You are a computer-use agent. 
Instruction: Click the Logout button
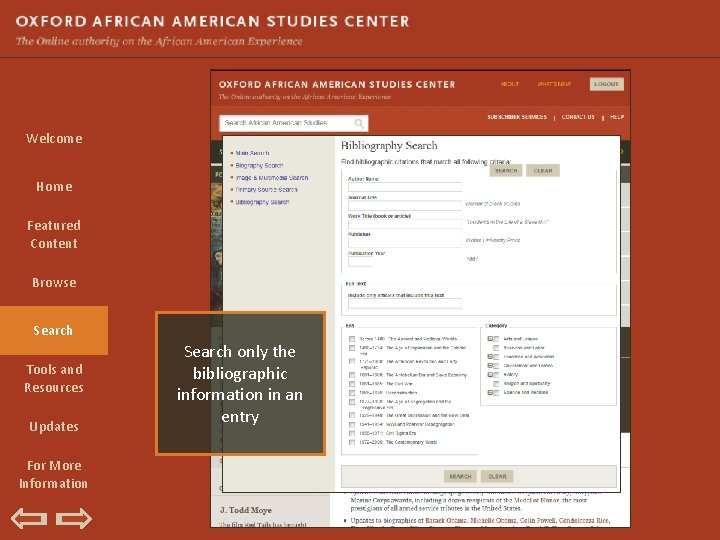coord(606,84)
